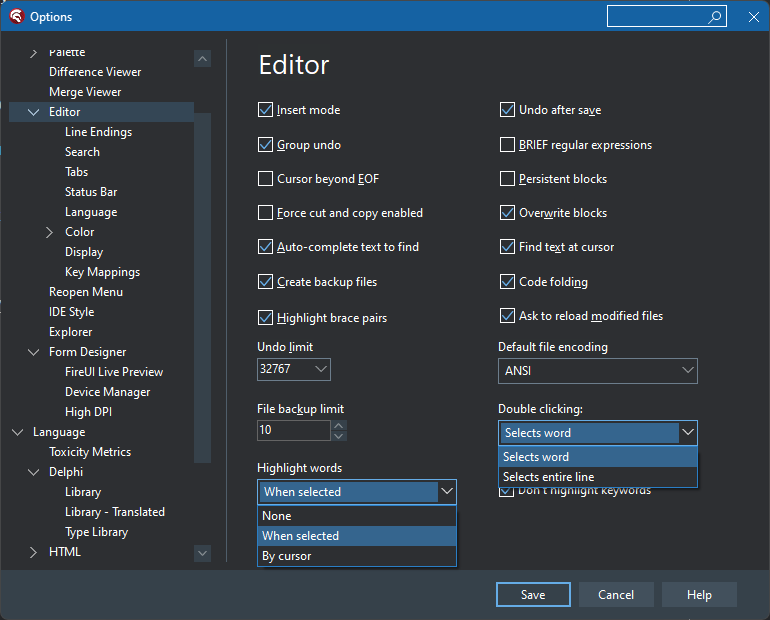Screen dimensions: 770x620
Task: Disable Code folding checkbox
Action: coord(507,282)
